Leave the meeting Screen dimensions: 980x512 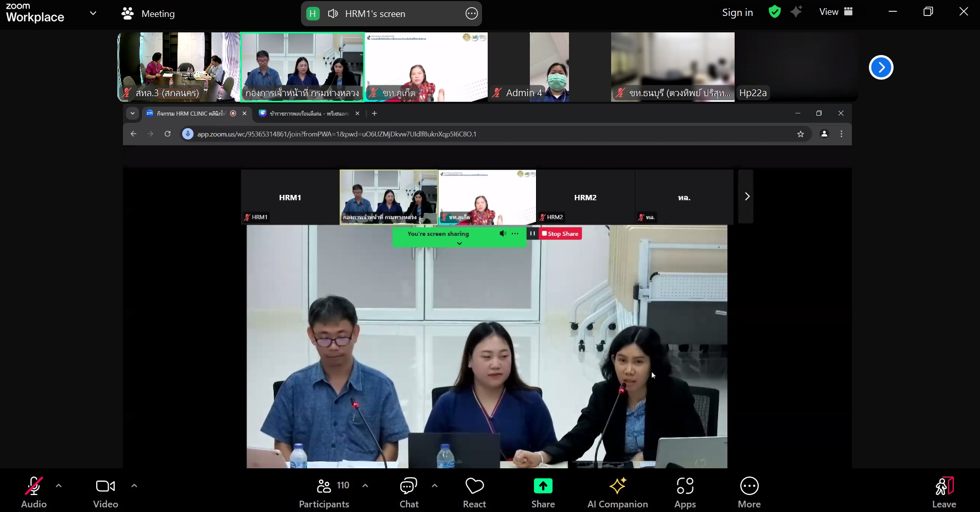click(x=944, y=492)
